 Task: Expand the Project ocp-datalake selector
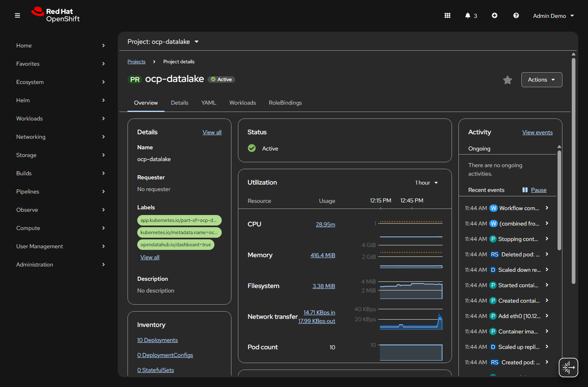163,42
